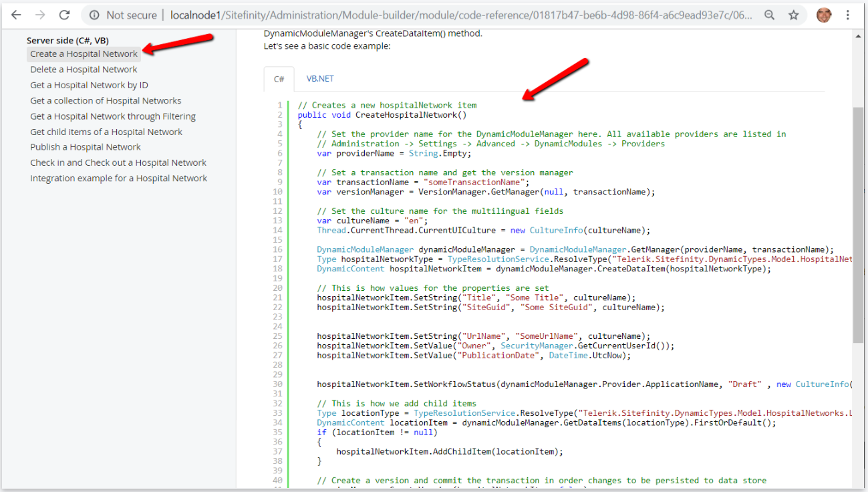This screenshot has height=492, width=868.
Task: Click the vertical page scrollbar thumb
Action: [858, 225]
